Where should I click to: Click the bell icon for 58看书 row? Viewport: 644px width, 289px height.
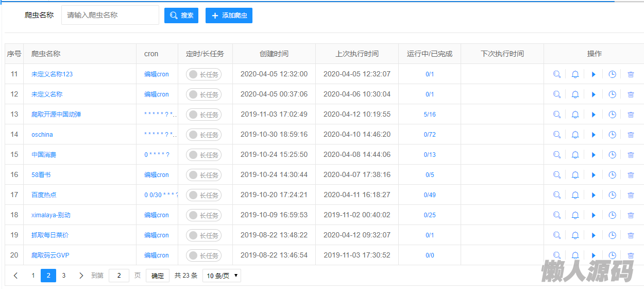pyautogui.click(x=575, y=175)
